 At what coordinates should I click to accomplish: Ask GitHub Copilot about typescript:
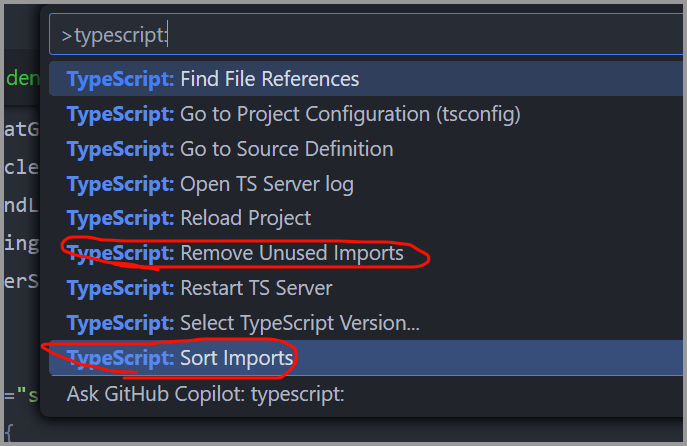pos(365,393)
